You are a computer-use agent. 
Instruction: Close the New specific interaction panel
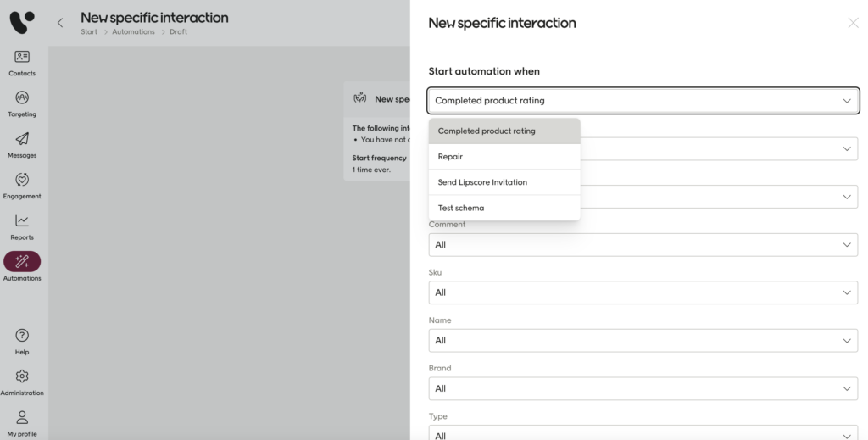tap(853, 23)
